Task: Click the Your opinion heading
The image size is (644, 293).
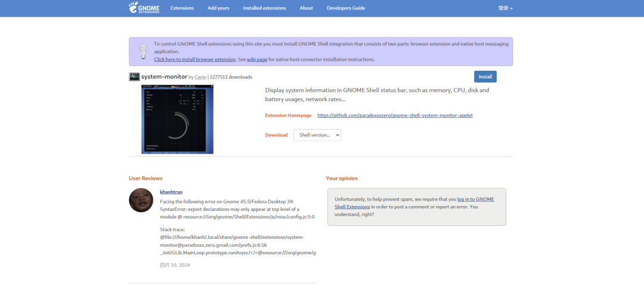Action: tap(342, 179)
